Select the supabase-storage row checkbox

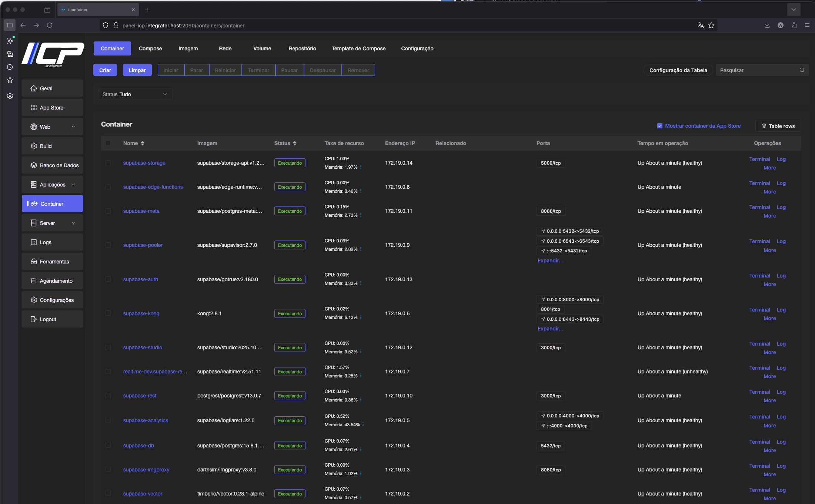pos(108,163)
